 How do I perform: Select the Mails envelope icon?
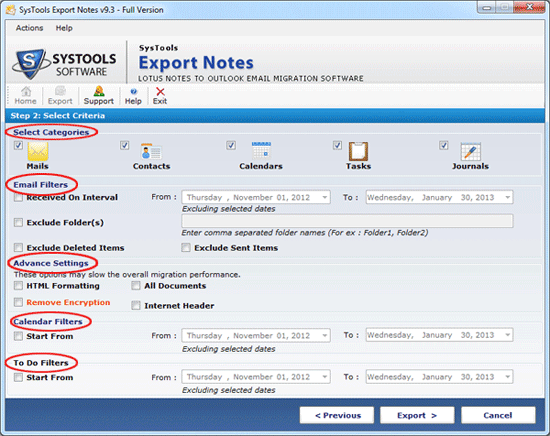click(38, 151)
